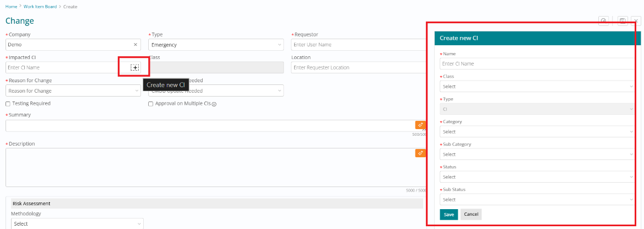Expand the Reason for Change dropdown
Viewport: 644px width, 229px height.
click(73, 90)
